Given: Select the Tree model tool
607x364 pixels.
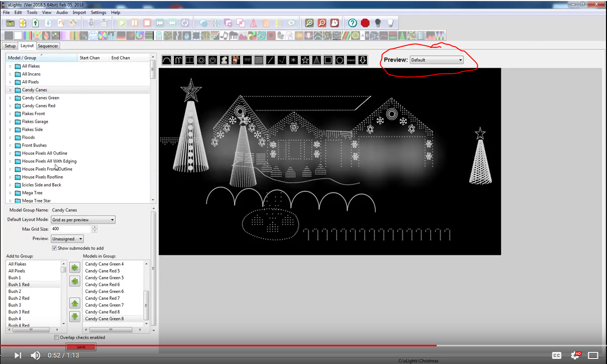Looking at the screenshot, I should click(x=316, y=60).
